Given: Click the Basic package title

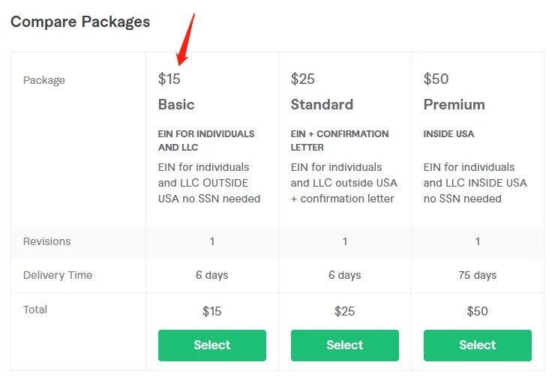Looking at the screenshot, I should pyautogui.click(x=176, y=105).
